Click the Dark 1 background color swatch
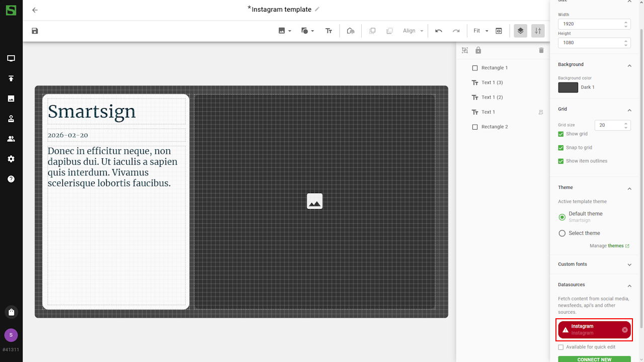Image resolution: width=644 pixels, height=362 pixels. coord(568,87)
